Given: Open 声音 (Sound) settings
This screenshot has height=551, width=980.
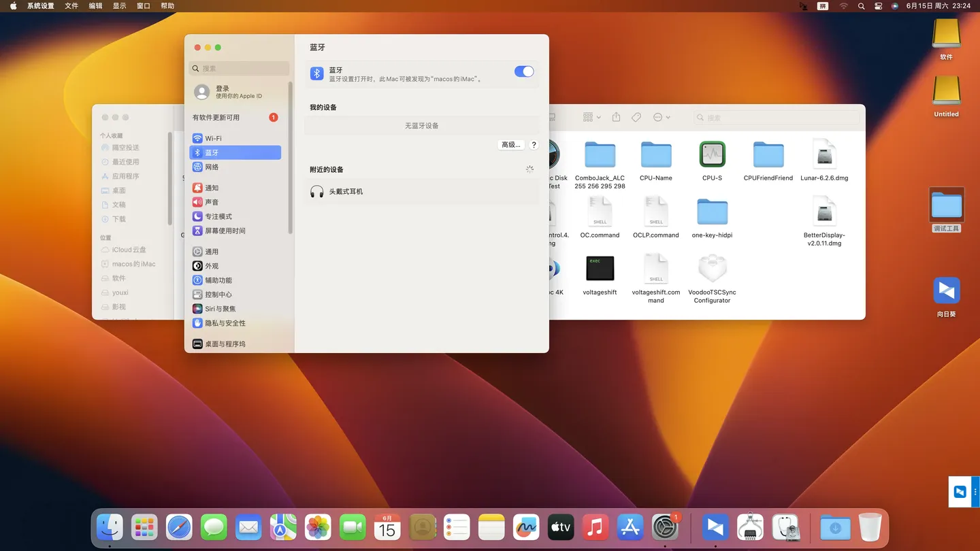Looking at the screenshot, I should [211, 202].
